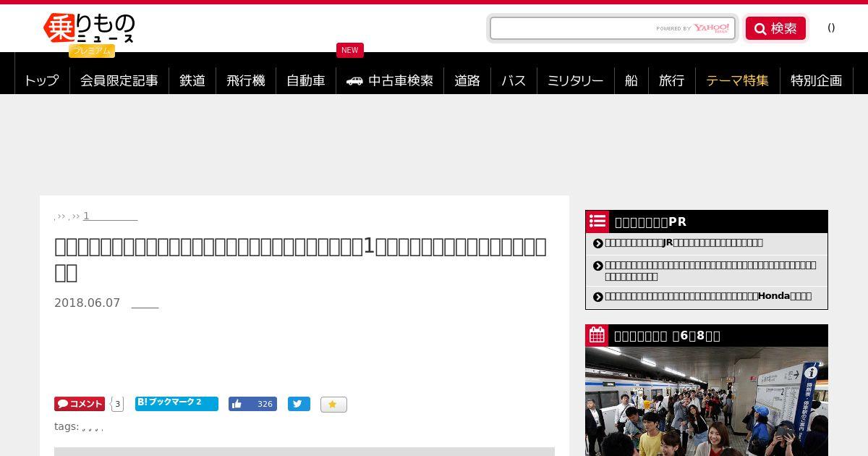This screenshot has height=456, width=868.
Task: Click the red NEW badge above 中古車検索
Action: pos(350,50)
